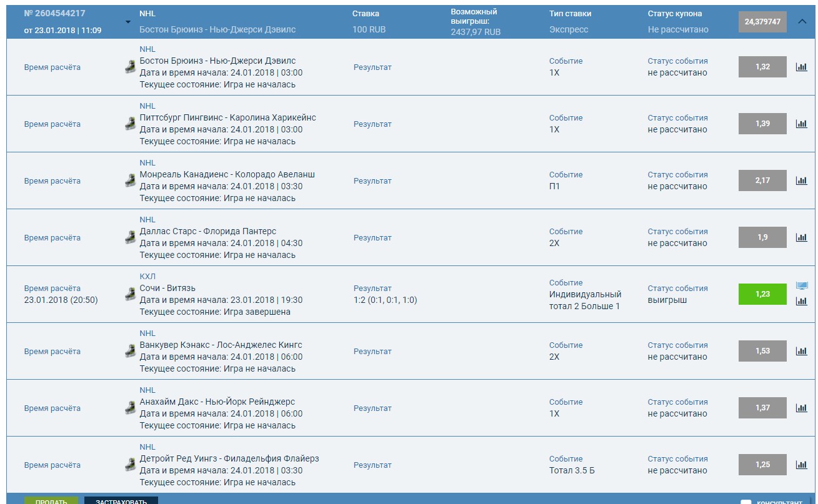The width and height of the screenshot is (818, 504).
Task: Click match title Детройт Ред Уингз - Филадельфия Флайерз
Action: (229, 458)
